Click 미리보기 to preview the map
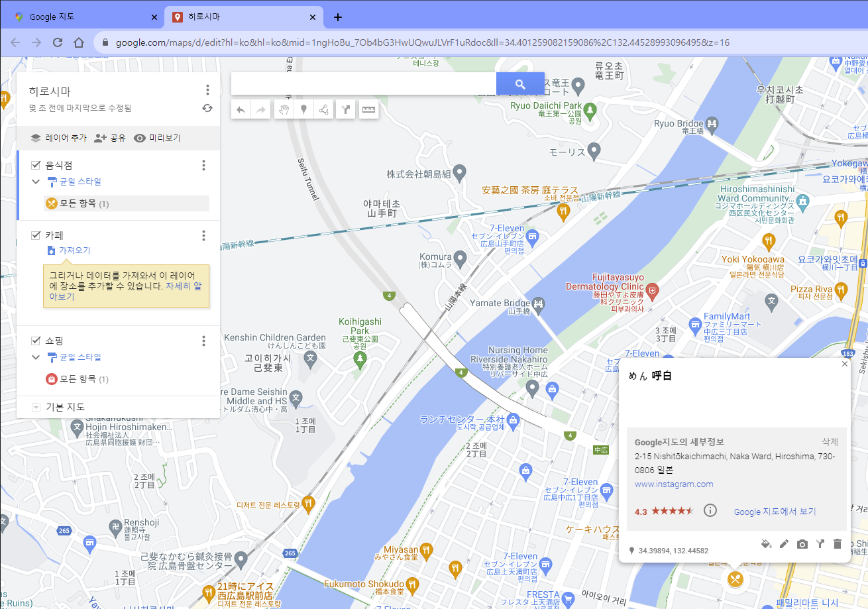The width and height of the screenshot is (868, 609). [x=157, y=138]
